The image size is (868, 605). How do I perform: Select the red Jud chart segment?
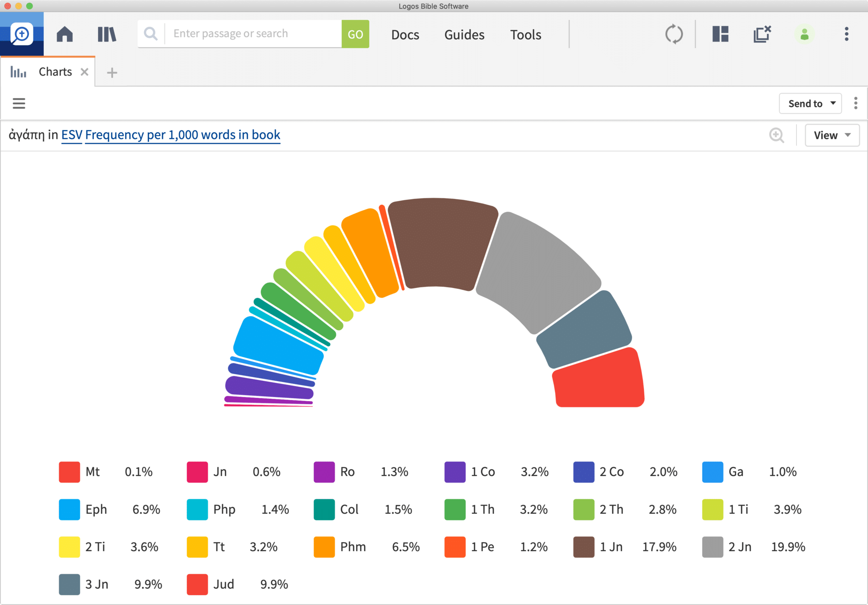(x=599, y=378)
